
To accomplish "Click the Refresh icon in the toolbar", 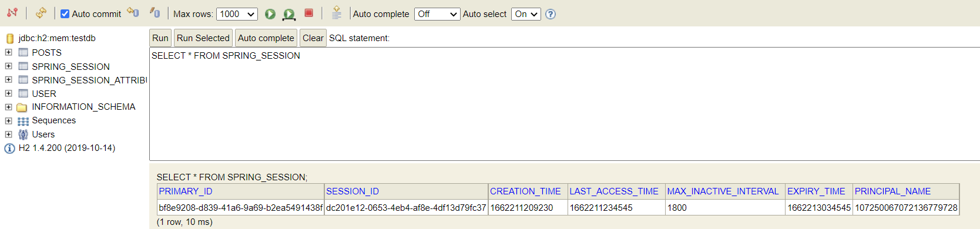I will pyautogui.click(x=41, y=13).
